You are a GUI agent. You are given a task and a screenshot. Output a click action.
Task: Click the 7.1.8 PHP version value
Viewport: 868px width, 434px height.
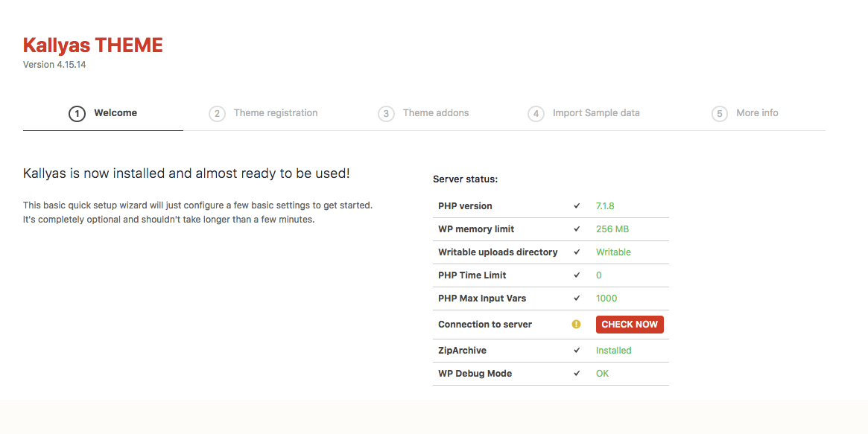tap(605, 206)
